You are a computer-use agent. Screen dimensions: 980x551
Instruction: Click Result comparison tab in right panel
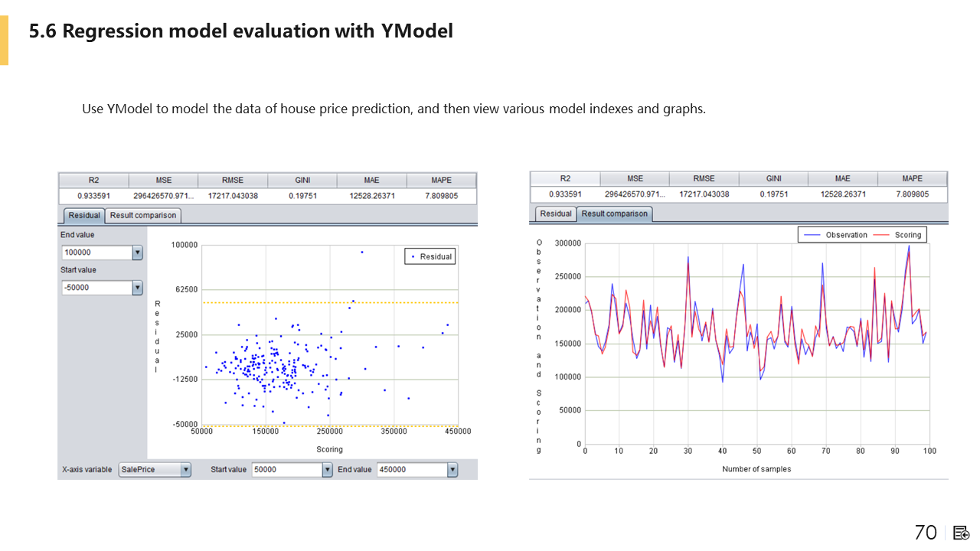click(x=615, y=214)
